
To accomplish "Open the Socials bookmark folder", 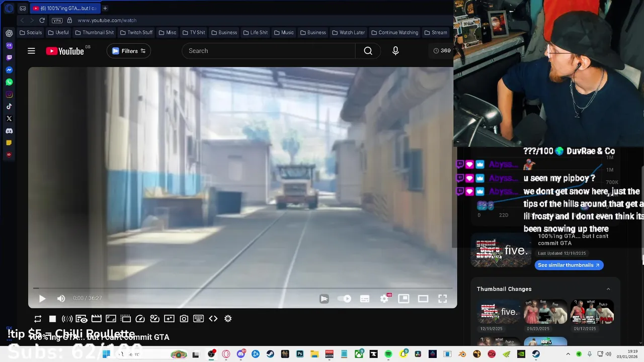I will [x=31, y=33].
